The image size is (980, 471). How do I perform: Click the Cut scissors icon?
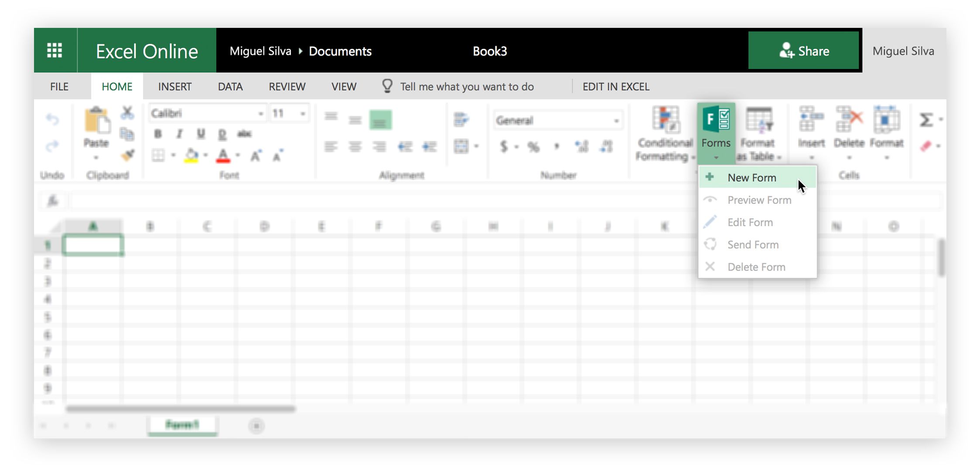coord(127,113)
